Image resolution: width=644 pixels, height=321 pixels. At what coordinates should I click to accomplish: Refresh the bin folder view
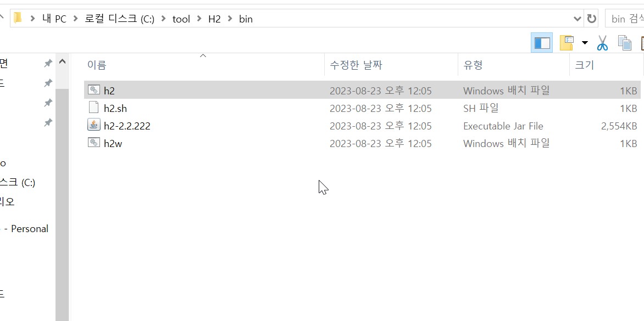pos(591,19)
